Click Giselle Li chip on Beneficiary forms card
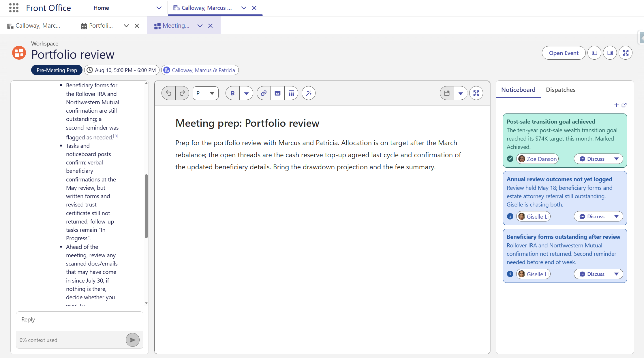Screen dimensions: 644x358 coord(534,274)
